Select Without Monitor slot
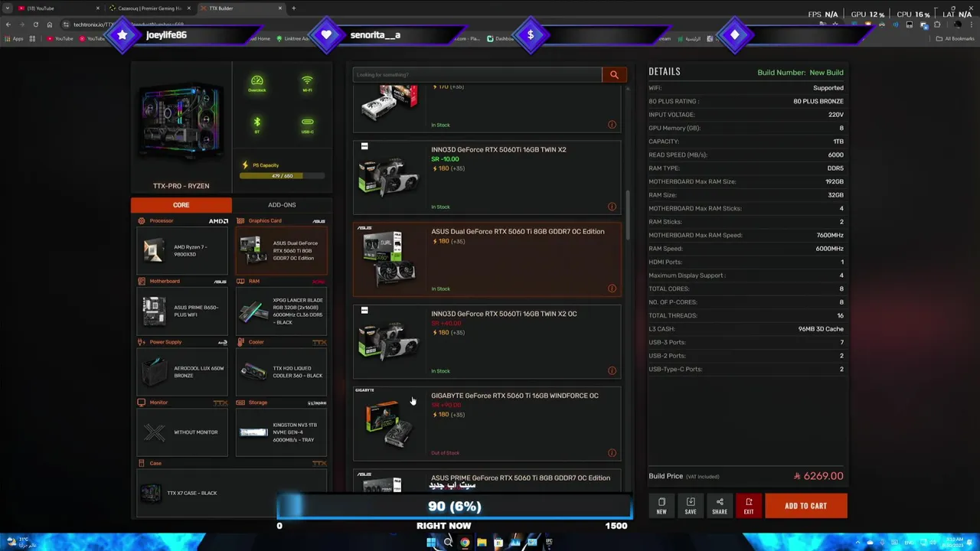Screen dimensions: 980x551 pyautogui.click(x=182, y=432)
